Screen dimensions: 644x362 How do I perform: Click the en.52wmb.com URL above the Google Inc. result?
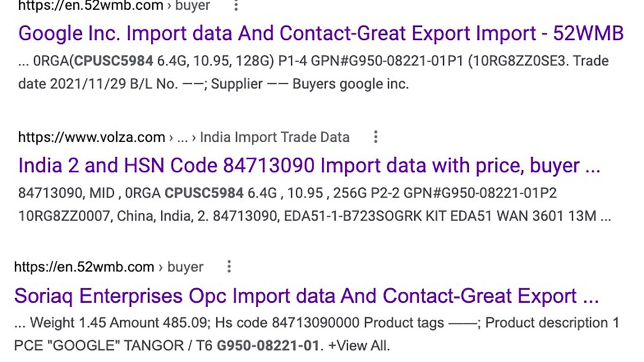pos(90,6)
